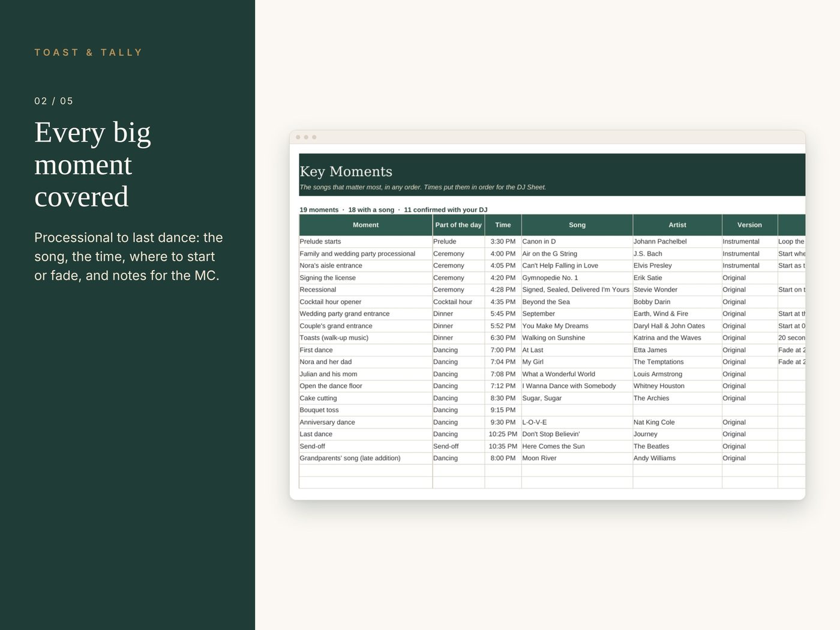Select the Don't Stop Believin' cell
840x630 pixels.
coord(577,434)
